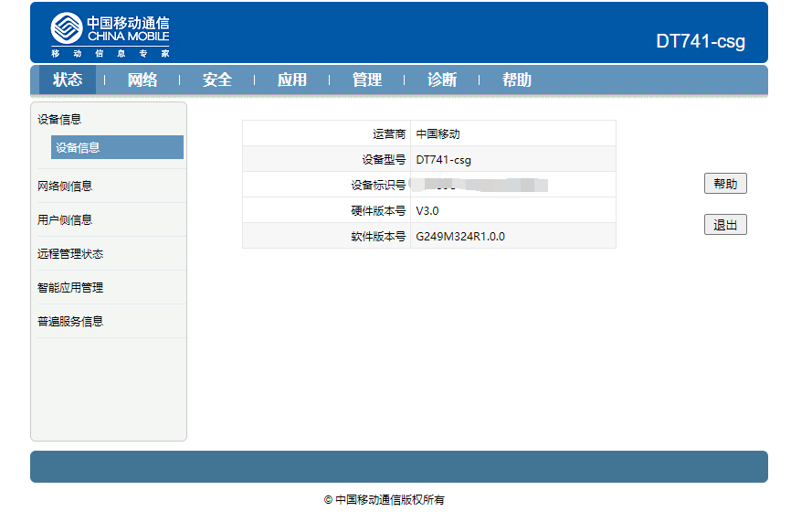Viewport: 812px width, 522px height.
Task: Open 普遍服务信息 in the sidebar
Action: [x=70, y=322]
